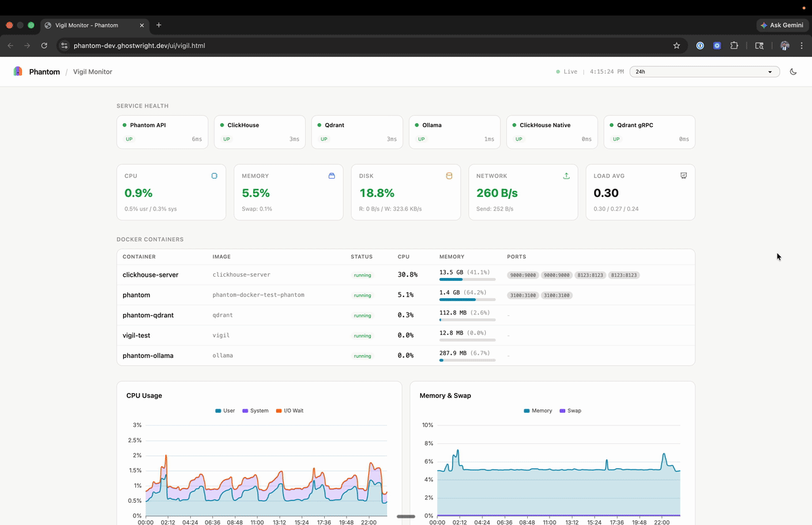This screenshot has height=525, width=812.
Task: Click the horizontal scrollbar below the CPU chart
Action: click(x=405, y=516)
